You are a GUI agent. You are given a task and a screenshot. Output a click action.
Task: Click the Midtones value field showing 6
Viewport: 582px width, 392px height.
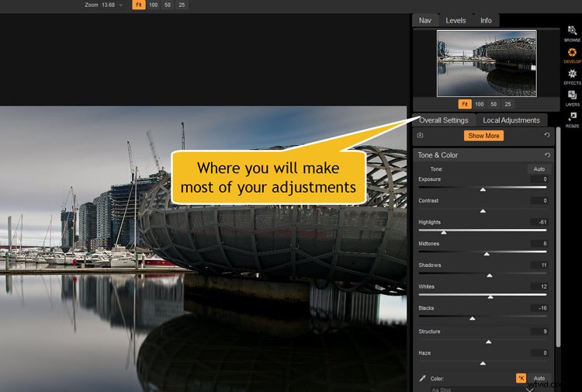tap(539, 244)
